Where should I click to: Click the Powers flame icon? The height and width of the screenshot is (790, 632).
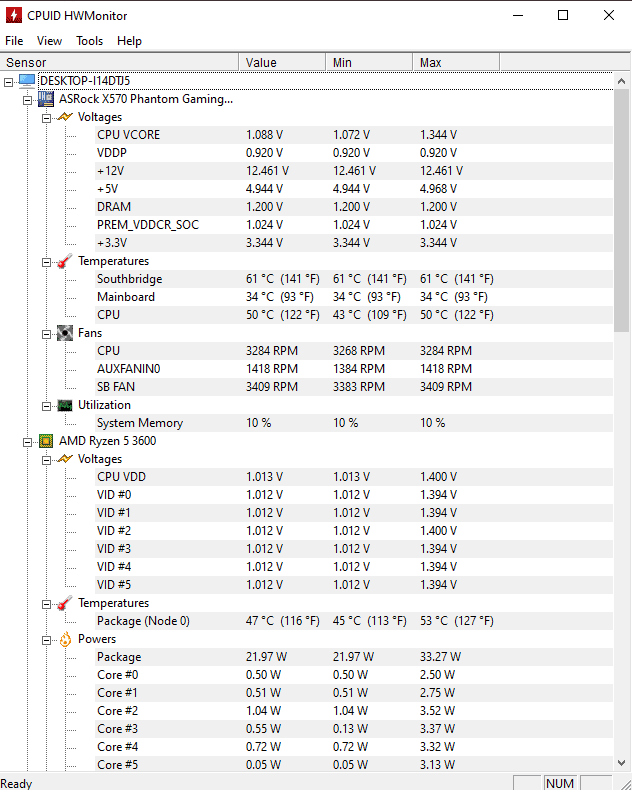coord(65,639)
